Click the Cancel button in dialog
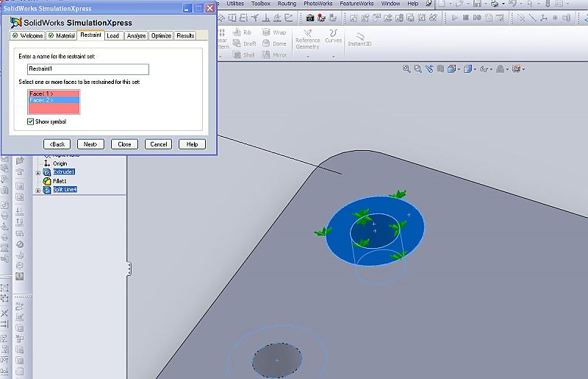This screenshot has height=379, width=588. 158,144
